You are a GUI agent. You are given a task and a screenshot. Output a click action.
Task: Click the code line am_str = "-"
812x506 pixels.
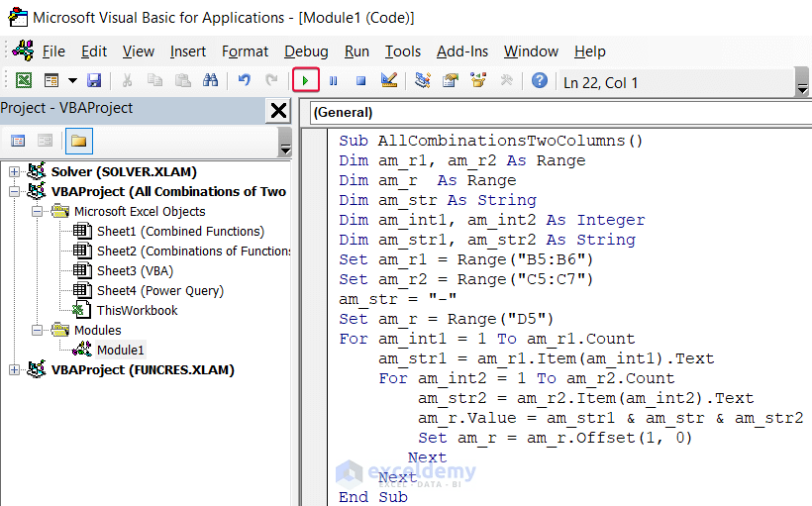[x=397, y=299]
